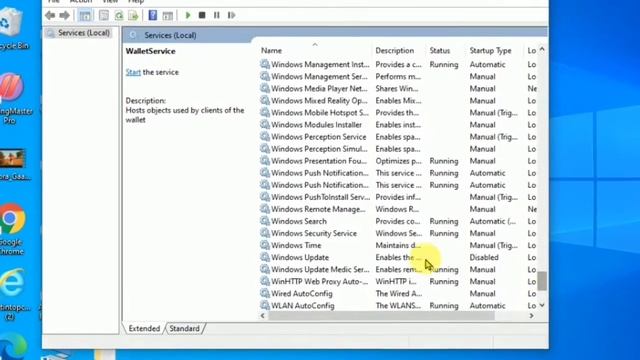
Task: Click the vertical scrollbar thumb in services list
Action: click(x=542, y=281)
